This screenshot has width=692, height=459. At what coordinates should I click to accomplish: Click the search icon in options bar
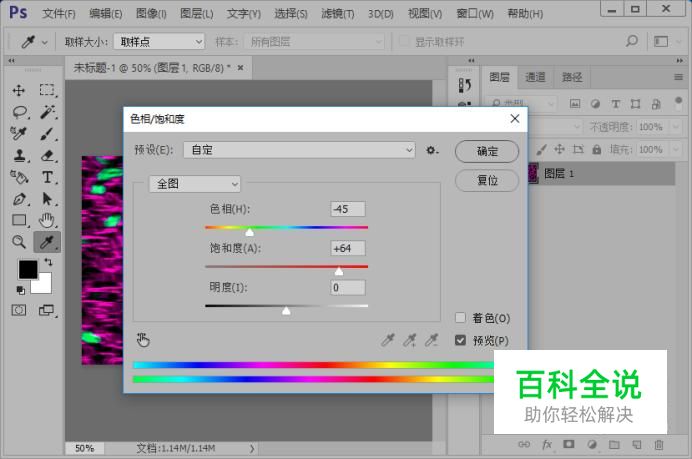632,41
